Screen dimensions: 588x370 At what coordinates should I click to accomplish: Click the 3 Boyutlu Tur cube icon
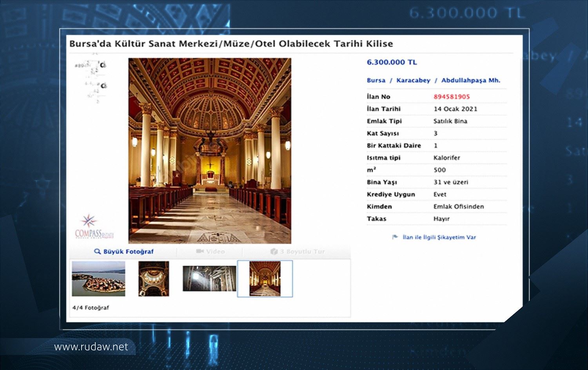point(274,251)
